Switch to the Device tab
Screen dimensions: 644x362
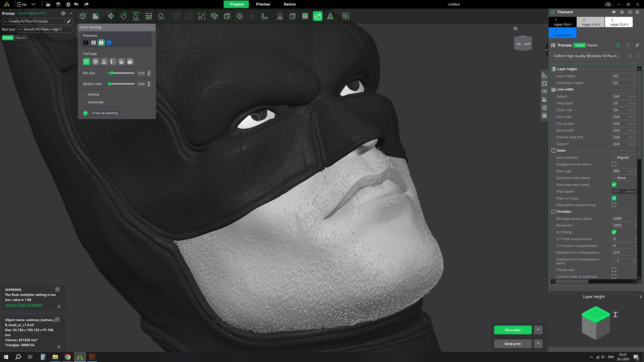[290, 4]
